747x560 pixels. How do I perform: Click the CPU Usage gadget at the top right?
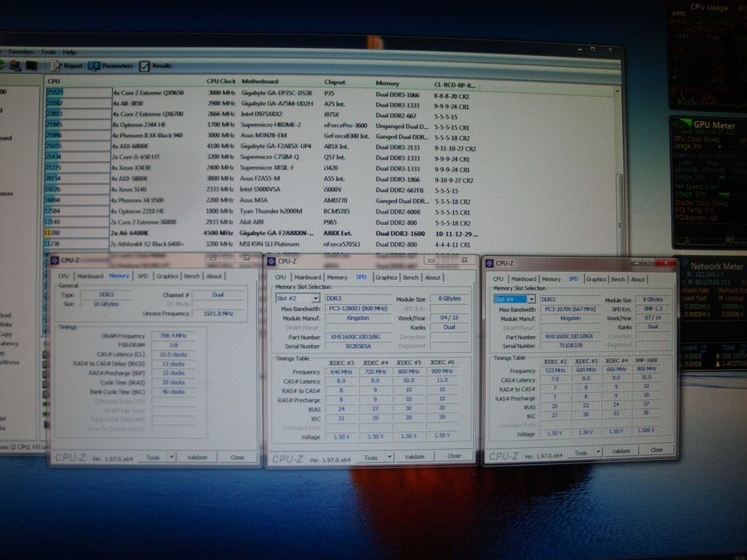pos(707,54)
